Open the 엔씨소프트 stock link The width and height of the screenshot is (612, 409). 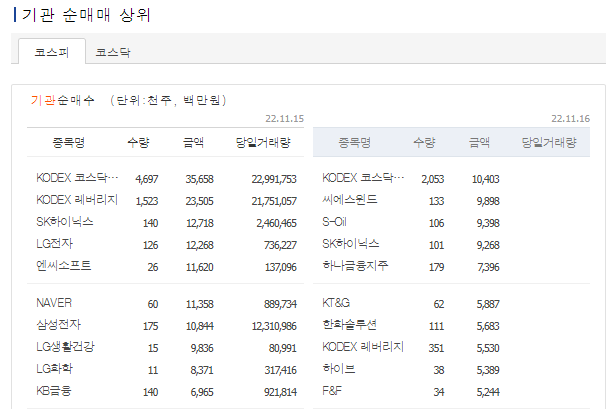pyautogui.click(x=63, y=266)
